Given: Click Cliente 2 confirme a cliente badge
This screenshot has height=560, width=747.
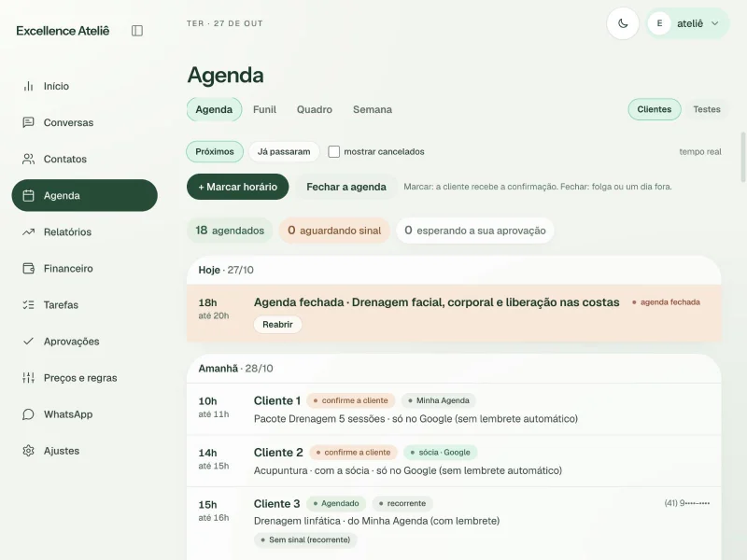Looking at the screenshot, I should 353,453.
